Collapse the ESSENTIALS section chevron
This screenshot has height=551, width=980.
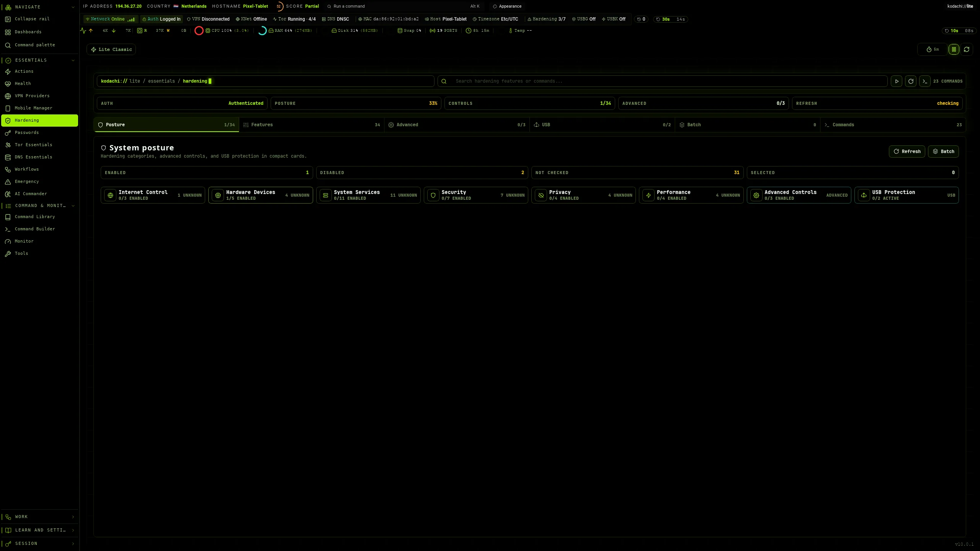(73, 60)
